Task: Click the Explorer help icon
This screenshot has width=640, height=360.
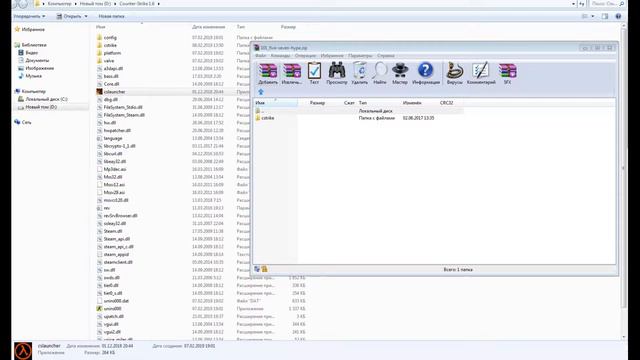Action: [618, 16]
